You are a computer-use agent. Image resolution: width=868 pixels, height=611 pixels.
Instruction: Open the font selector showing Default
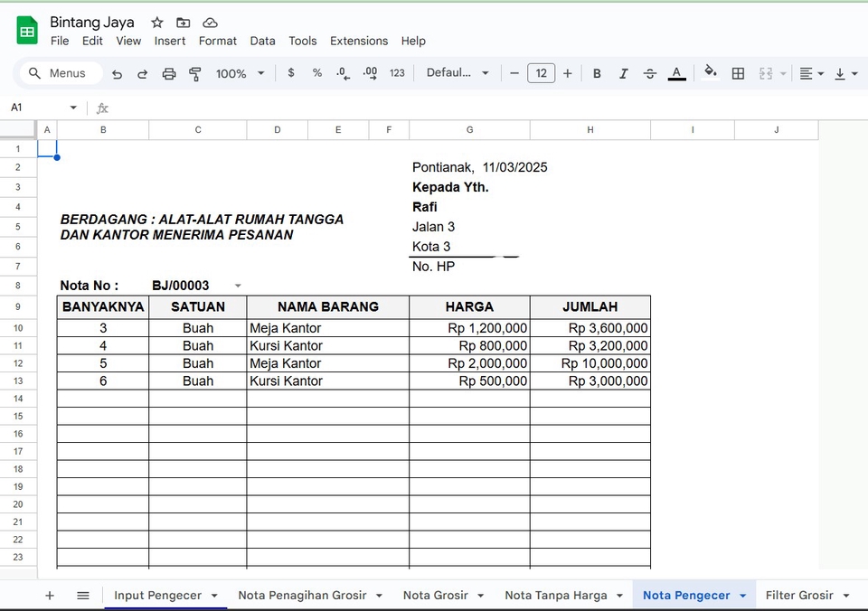(458, 73)
